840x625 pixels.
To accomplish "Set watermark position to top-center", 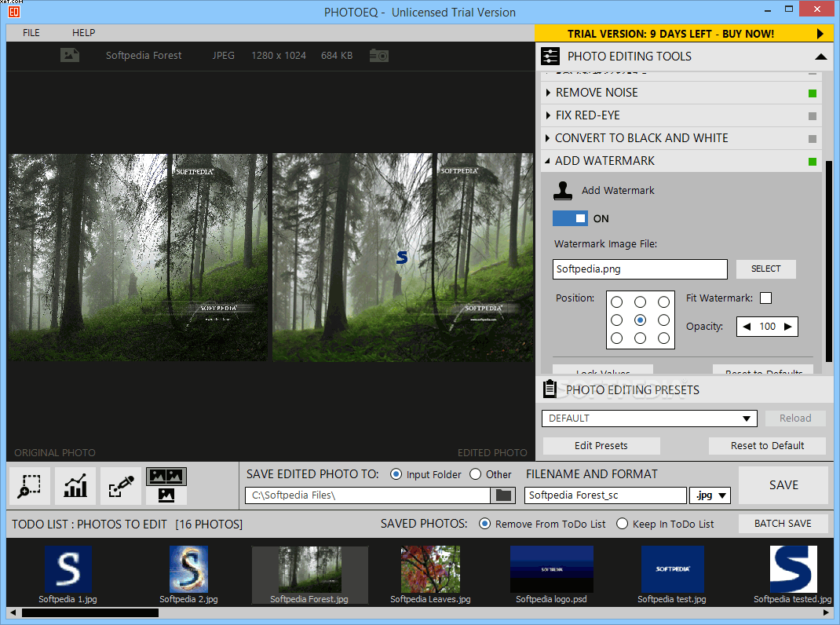I will click(640, 302).
